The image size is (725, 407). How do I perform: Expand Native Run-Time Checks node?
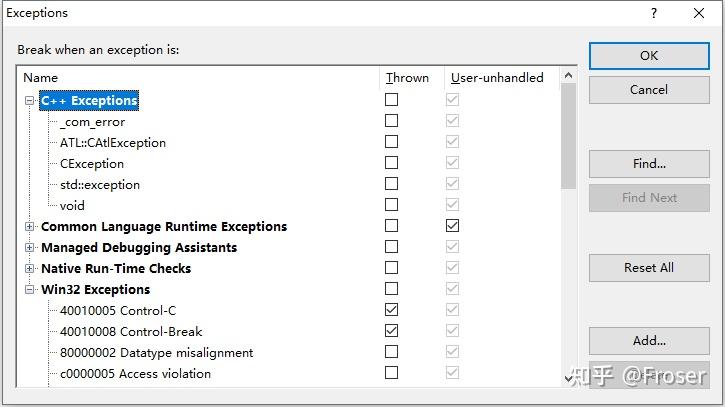(30, 269)
